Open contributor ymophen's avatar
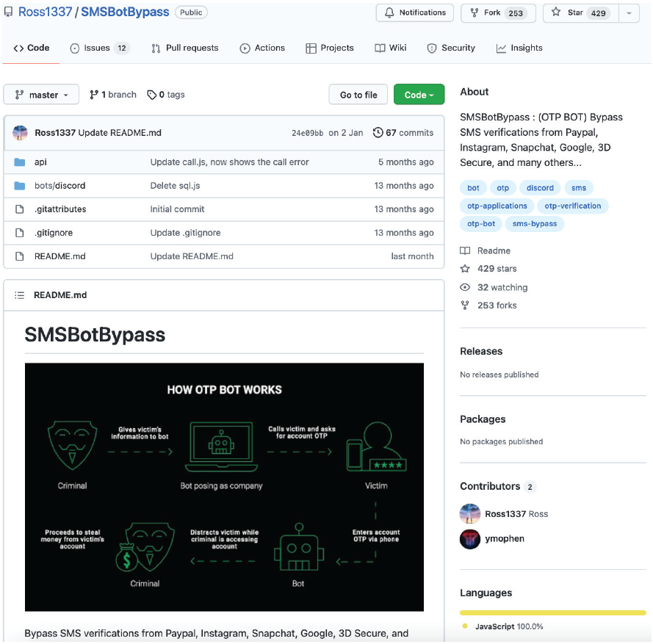Image resolution: width=653 pixels, height=644 pixels. [470, 539]
